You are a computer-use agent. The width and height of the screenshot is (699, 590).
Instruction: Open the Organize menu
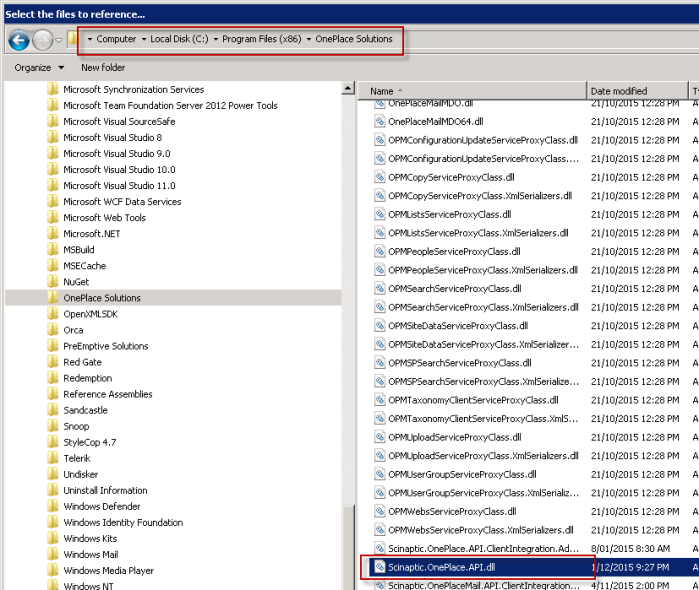click(x=39, y=68)
